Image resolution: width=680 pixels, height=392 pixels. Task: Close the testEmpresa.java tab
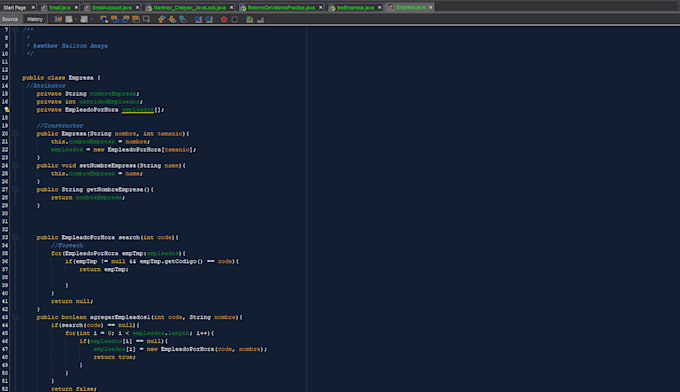[x=379, y=7]
